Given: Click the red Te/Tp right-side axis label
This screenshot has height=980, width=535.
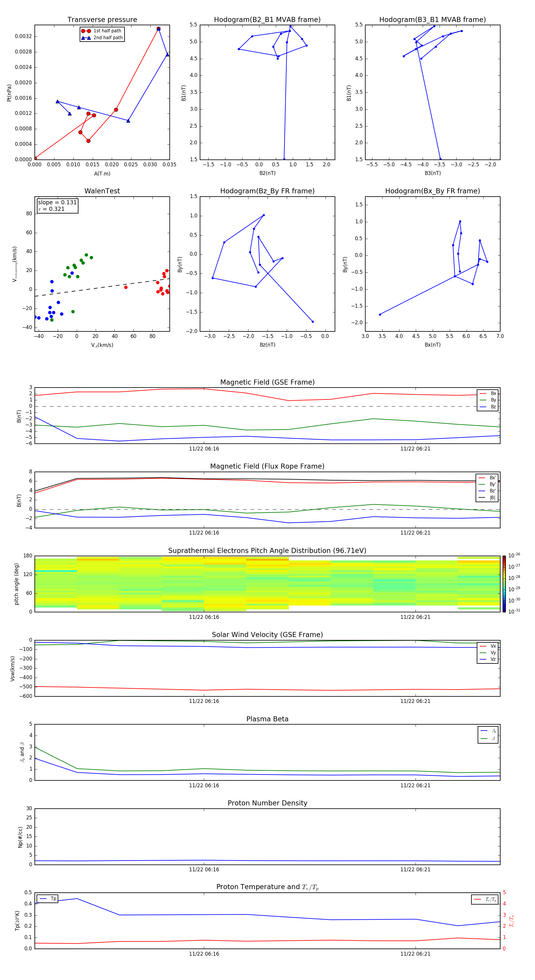Looking at the screenshot, I should [x=512, y=921].
